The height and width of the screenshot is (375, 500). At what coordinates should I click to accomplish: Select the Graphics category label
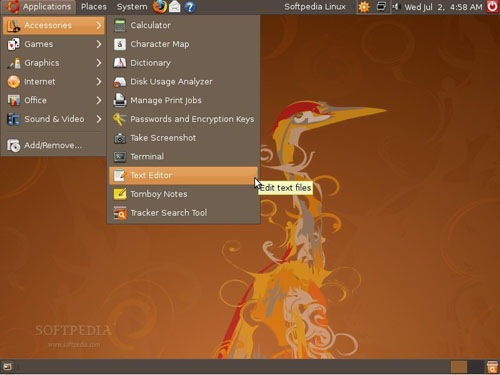[42, 63]
